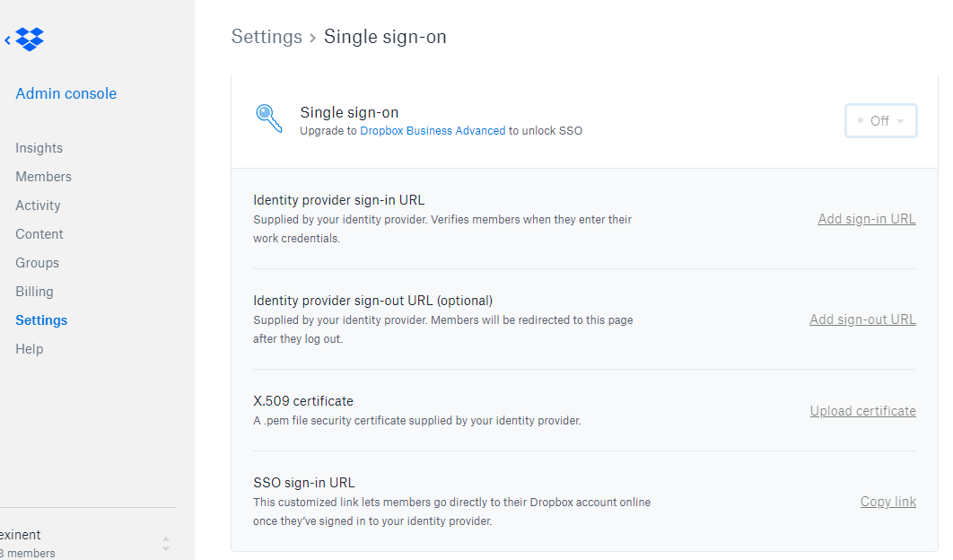Click Add sign-in URL link

pyautogui.click(x=867, y=219)
